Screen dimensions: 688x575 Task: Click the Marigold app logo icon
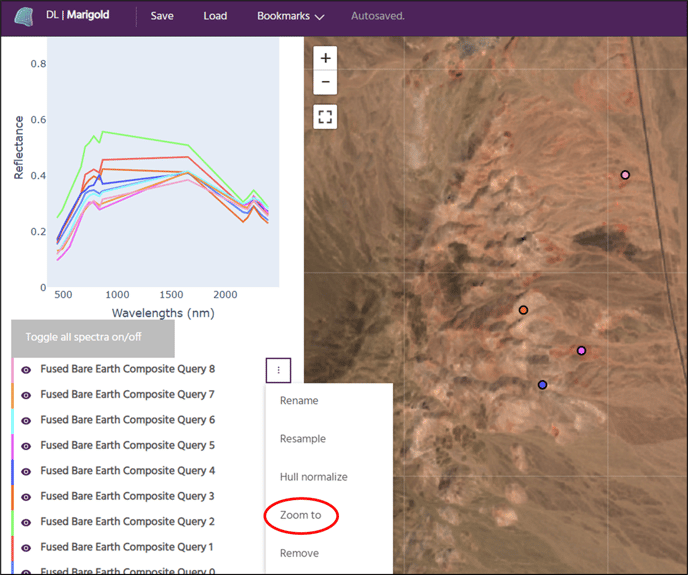click(24, 16)
